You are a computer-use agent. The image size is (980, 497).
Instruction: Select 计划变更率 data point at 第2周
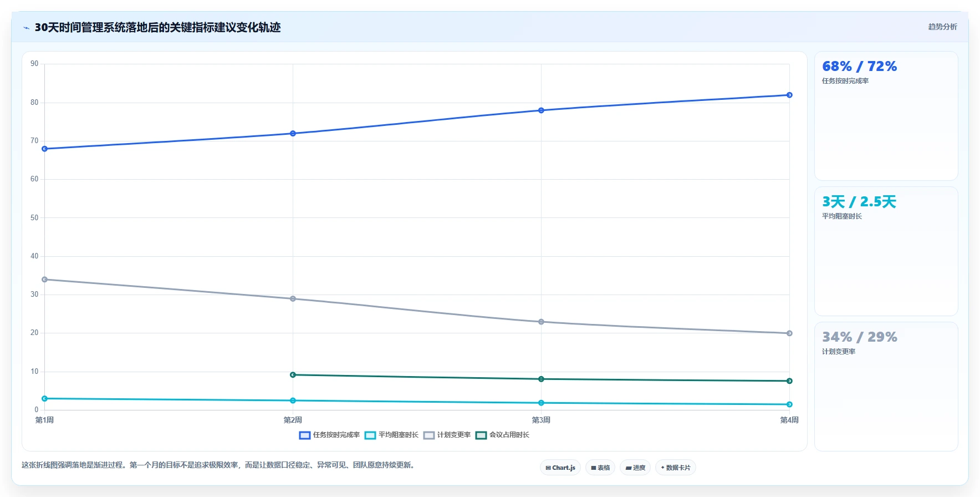point(293,299)
